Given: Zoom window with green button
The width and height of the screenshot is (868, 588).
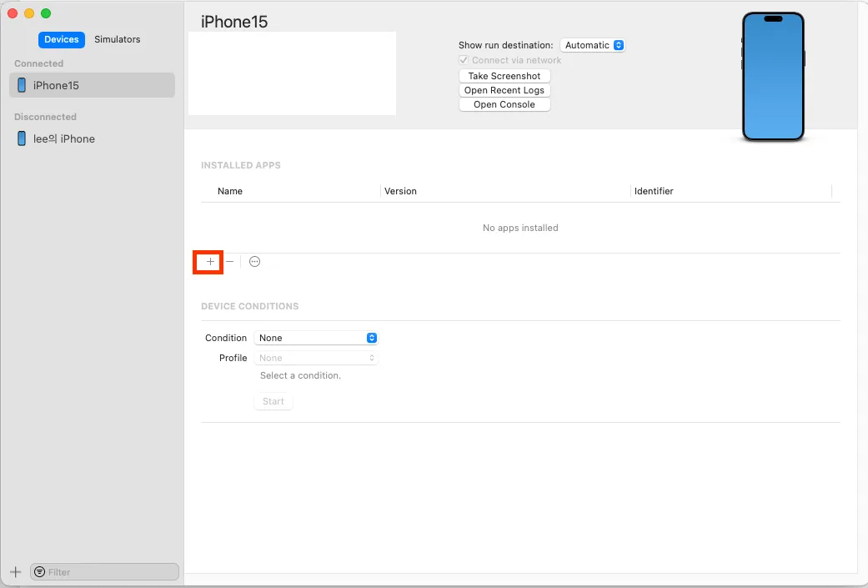Looking at the screenshot, I should pyautogui.click(x=46, y=13).
